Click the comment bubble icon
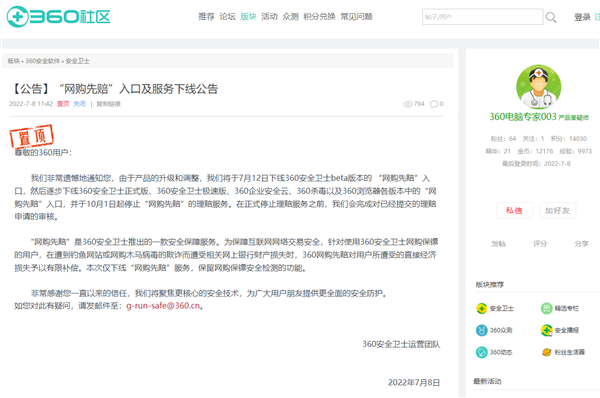 434,104
